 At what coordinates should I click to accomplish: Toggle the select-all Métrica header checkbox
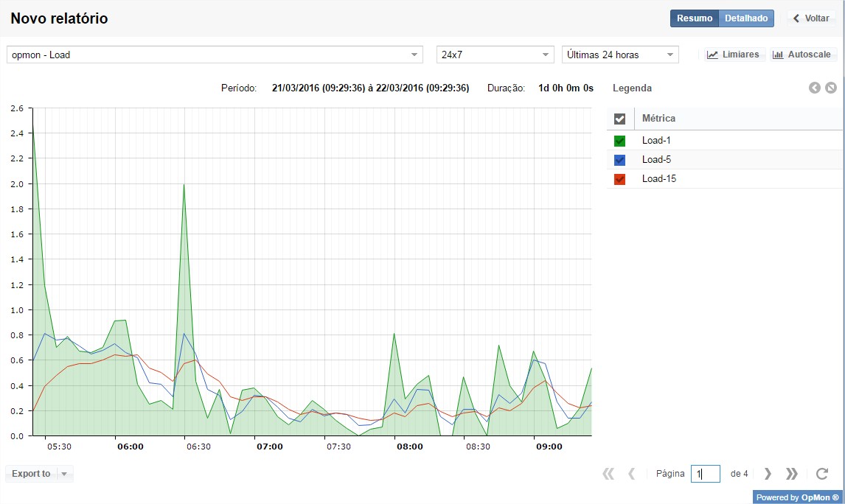click(x=620, y=119)
